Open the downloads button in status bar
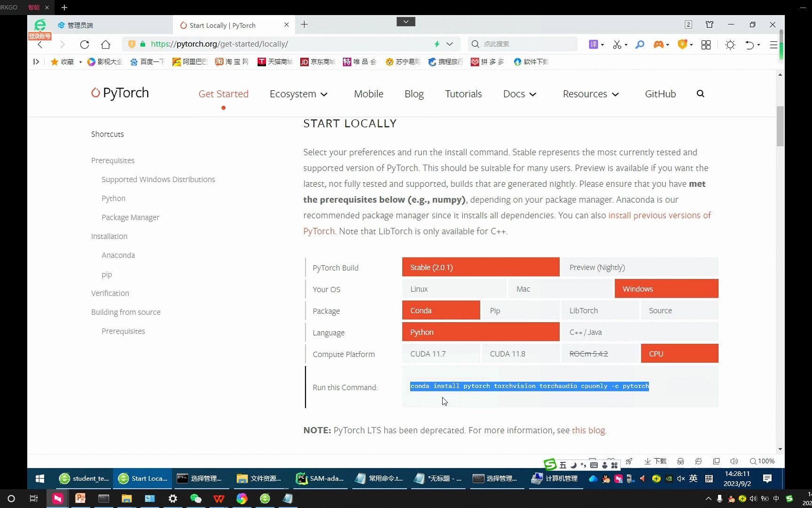This screenshot has width=812, height=508. click(656, 461)
